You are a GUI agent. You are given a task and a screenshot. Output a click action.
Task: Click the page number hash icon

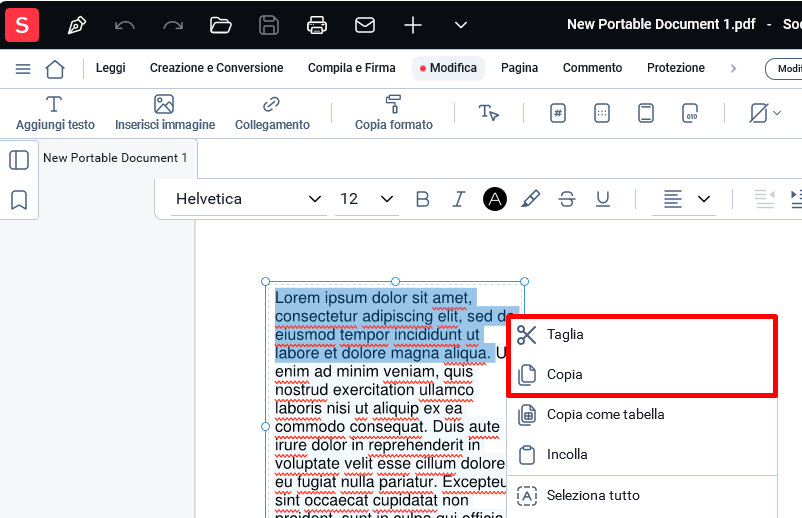pos(558,113)
